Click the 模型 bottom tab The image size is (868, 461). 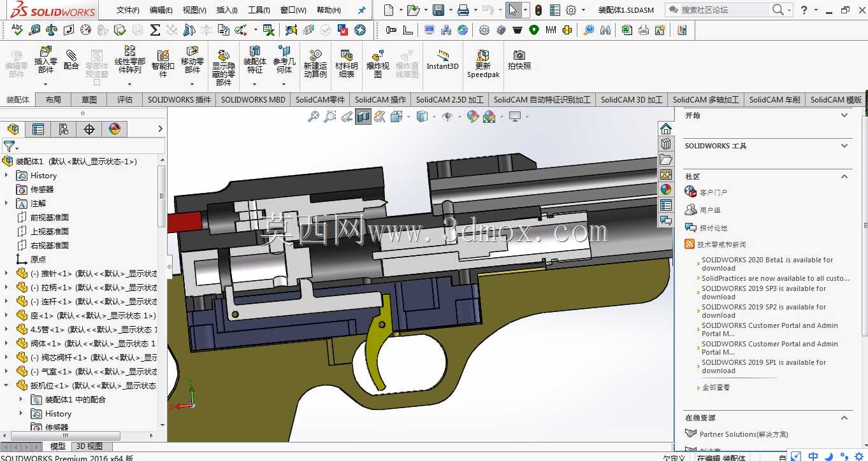click(58, 446)
